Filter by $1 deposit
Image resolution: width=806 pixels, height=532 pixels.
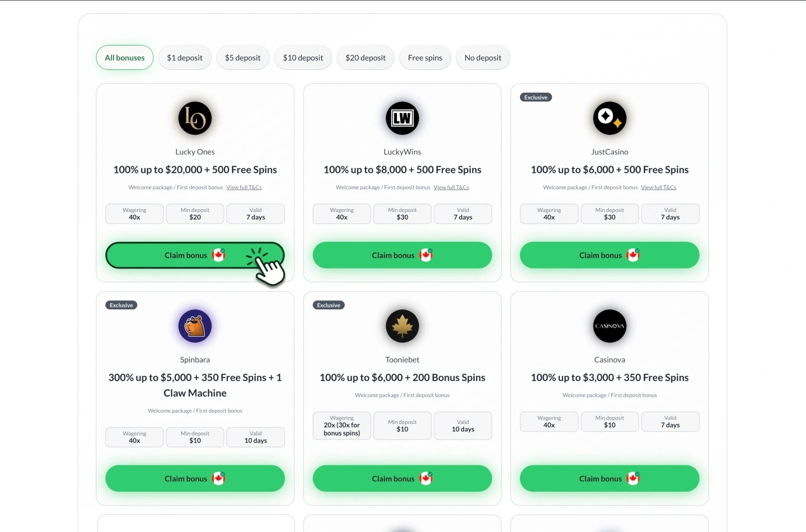[x=185, y=58]
